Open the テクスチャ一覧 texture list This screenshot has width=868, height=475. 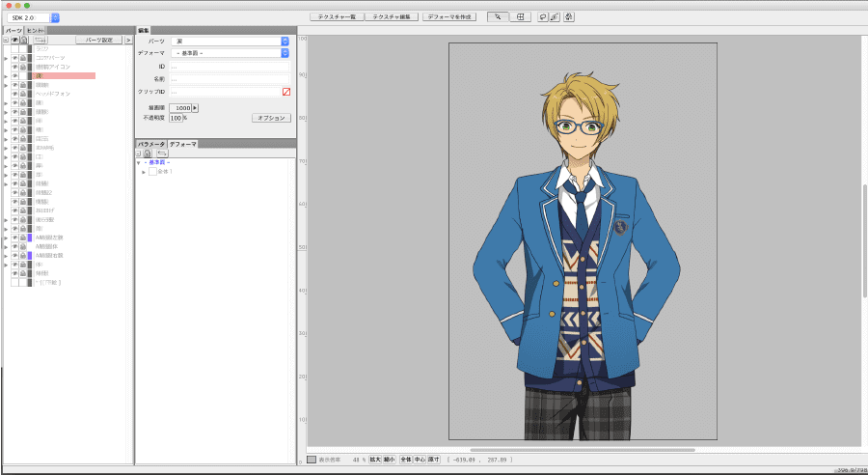pyautogui.click(x=337, y=17)
